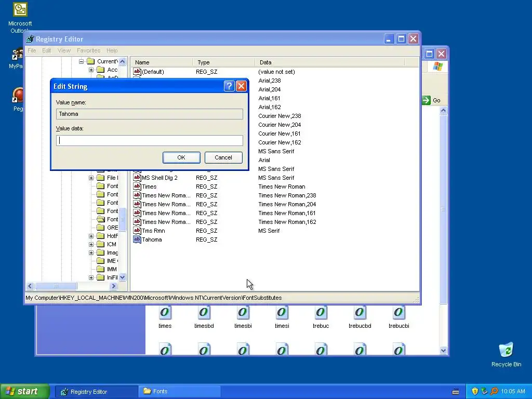Click the Value data input field
This screenshot has width=532, height=399.
pos(149,140)
